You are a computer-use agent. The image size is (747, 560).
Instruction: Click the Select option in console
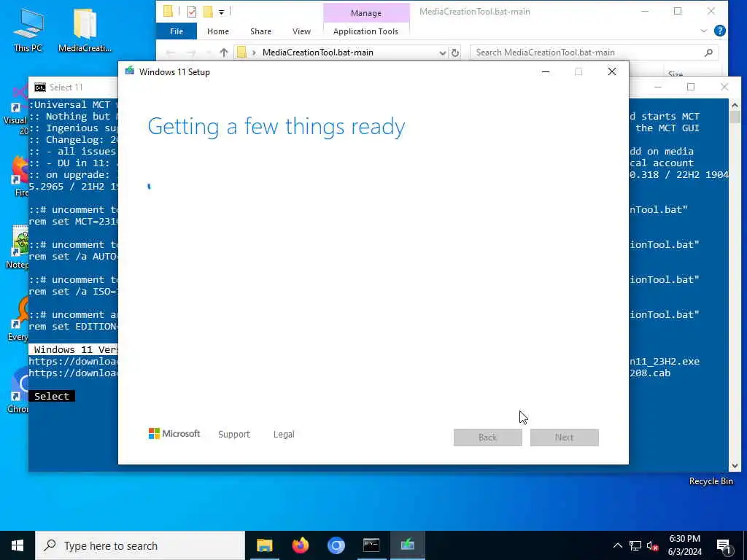pyautogui.click(x=52, y=396)
